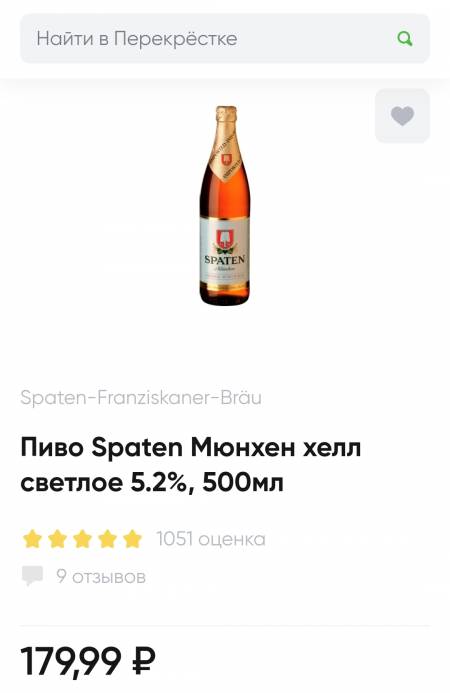This screenshot has width=450, height=693.
Task: Tap the ruble currency symbol
Action: pos(144,661)
